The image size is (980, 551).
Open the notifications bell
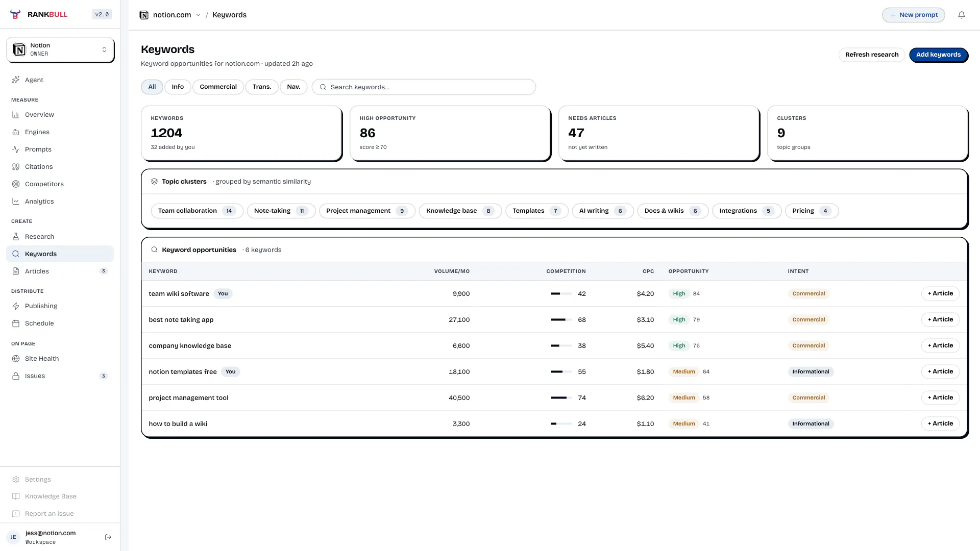pos(962,15)
